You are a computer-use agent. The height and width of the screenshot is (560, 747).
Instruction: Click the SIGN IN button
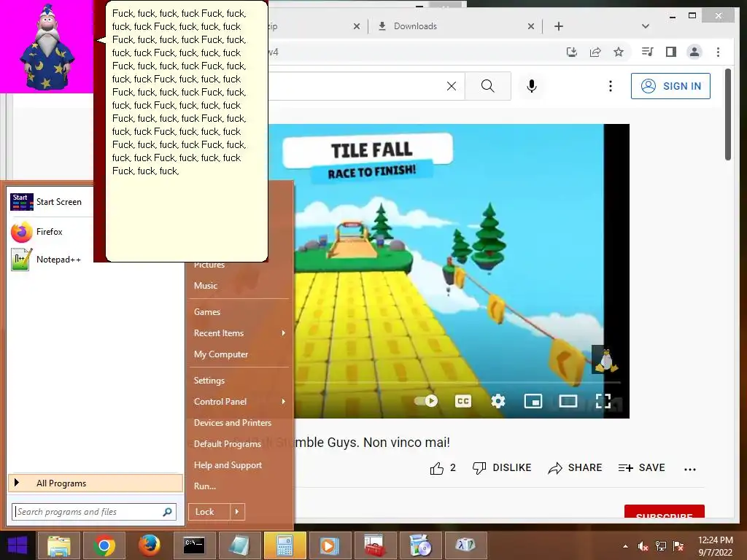(x=670, y=86)
